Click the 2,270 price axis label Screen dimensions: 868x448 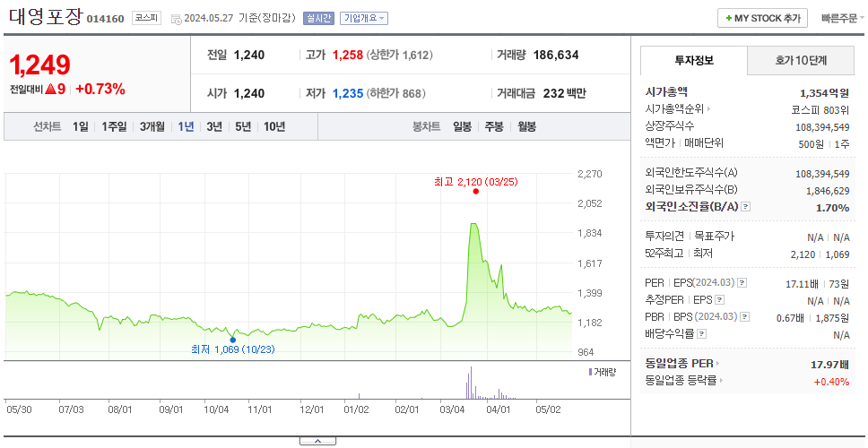pyautogui.click(x=589, y=174)
